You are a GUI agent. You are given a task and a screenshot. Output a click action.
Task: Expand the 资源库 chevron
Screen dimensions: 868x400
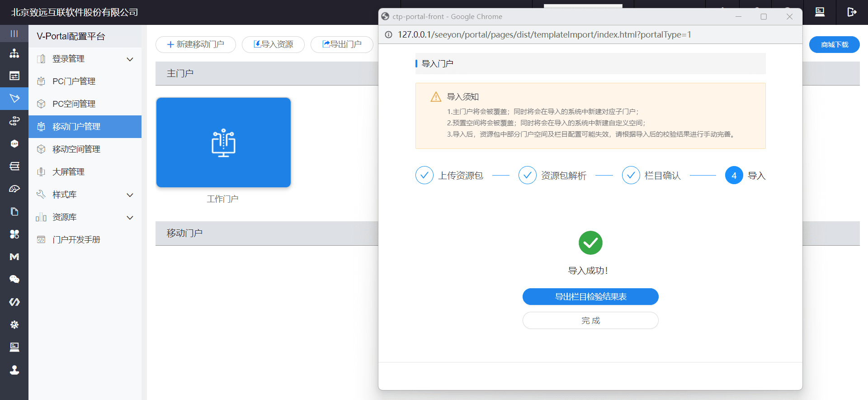pyautogui.click(x=130, y=218)
